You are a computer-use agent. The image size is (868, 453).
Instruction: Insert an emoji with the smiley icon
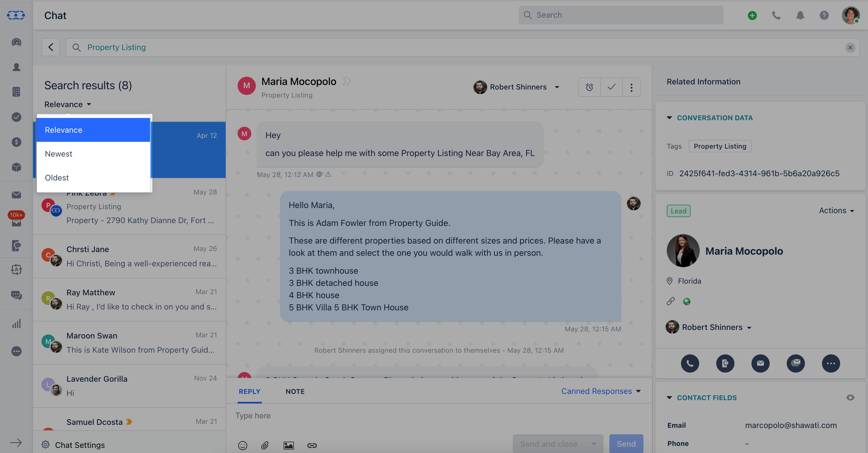(x=243, y=445)
